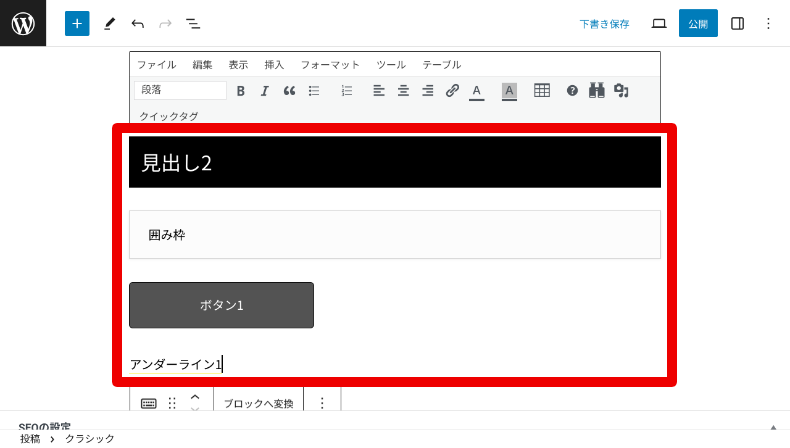This screenshot has height=448, width=790.
Task: Toggle bold formatting
Action: (241, 91)
